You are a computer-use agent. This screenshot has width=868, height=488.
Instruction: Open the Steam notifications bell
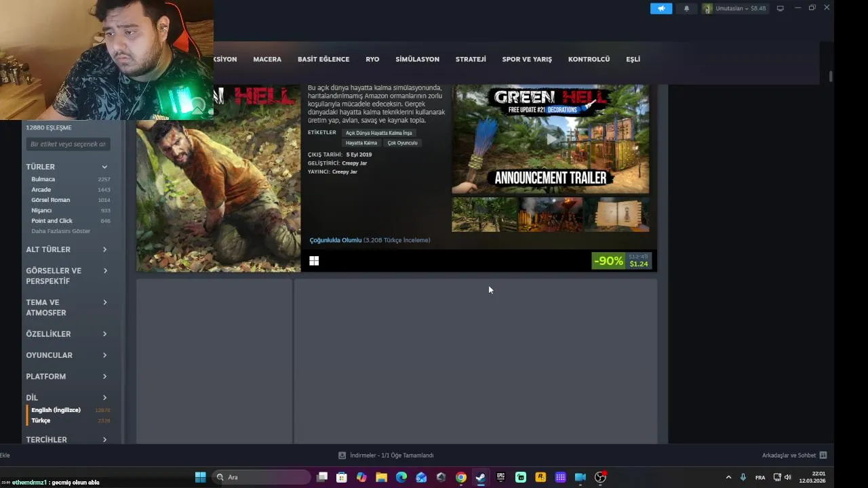pos(686,8)
